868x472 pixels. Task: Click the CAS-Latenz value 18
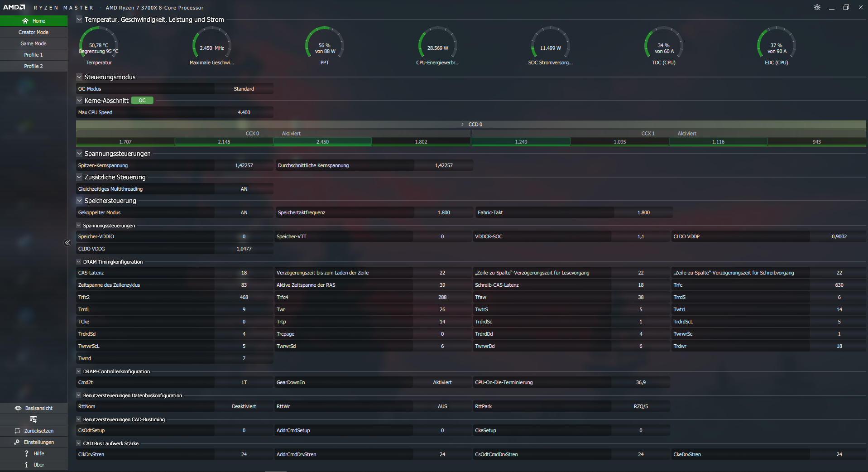[x=244, y=273]
